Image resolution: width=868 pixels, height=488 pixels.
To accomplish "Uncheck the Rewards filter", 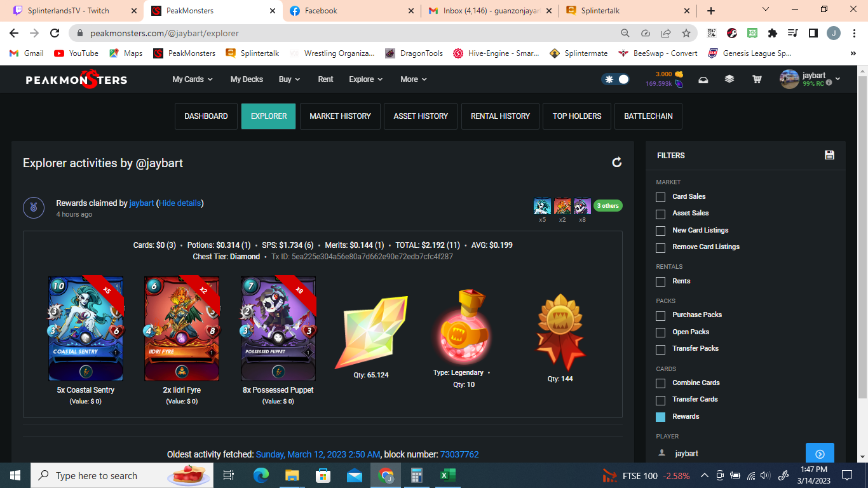I will [661, 417].
